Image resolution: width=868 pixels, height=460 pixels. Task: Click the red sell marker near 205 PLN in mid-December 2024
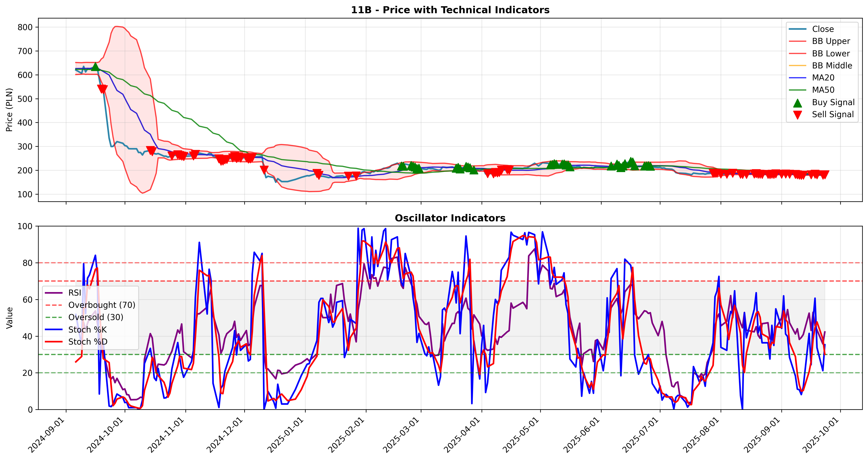click(264, 170)
